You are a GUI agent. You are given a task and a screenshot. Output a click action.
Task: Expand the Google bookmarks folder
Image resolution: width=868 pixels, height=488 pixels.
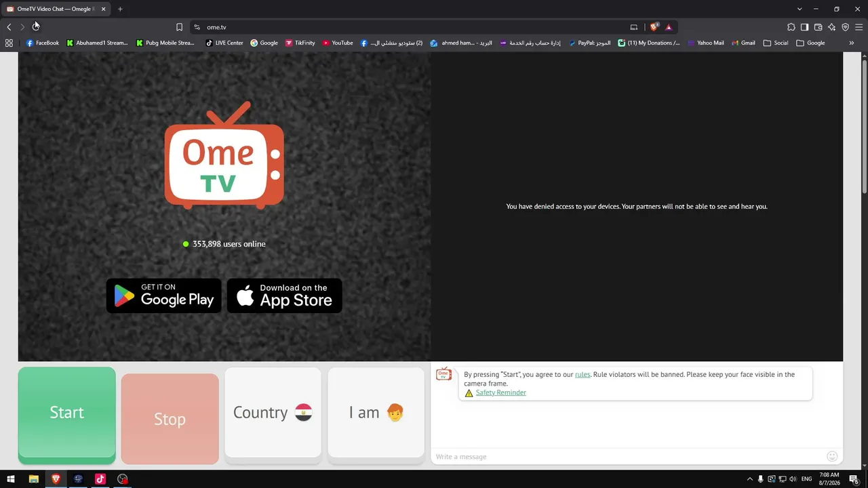[x=810, y=43]
